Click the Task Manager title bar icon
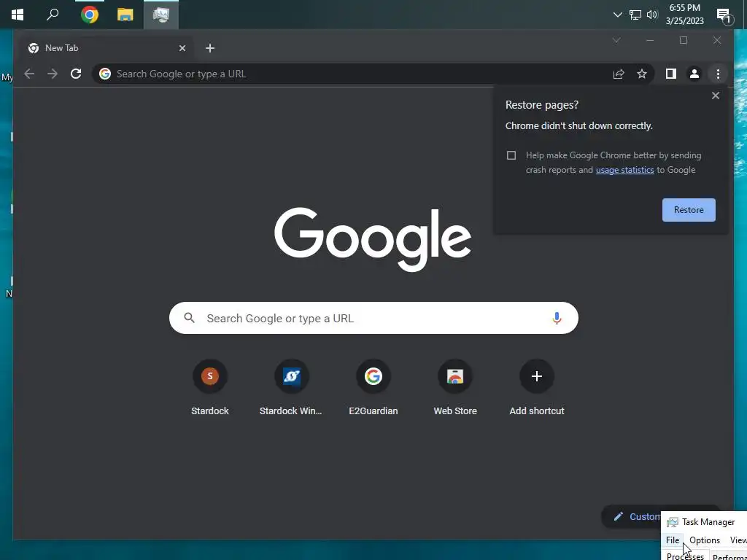747x560 pixels. point(672,522)
